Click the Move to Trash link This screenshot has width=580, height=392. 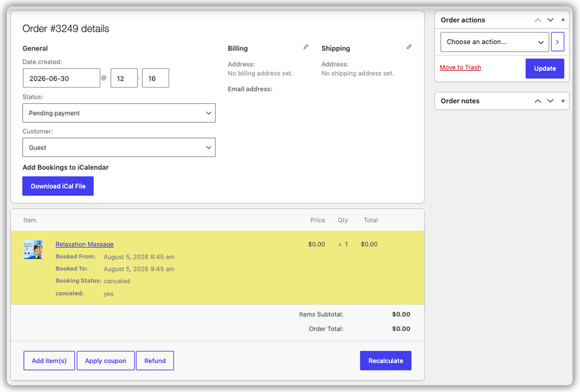click(461, 67)
